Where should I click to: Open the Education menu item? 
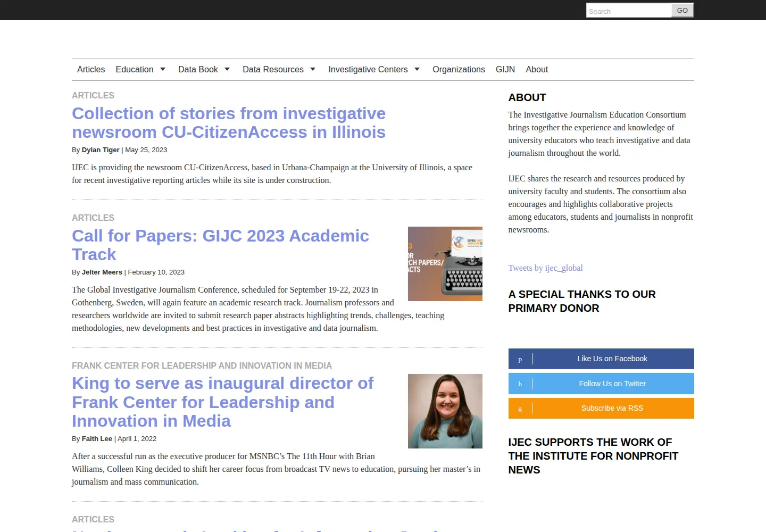click(135, 70)
